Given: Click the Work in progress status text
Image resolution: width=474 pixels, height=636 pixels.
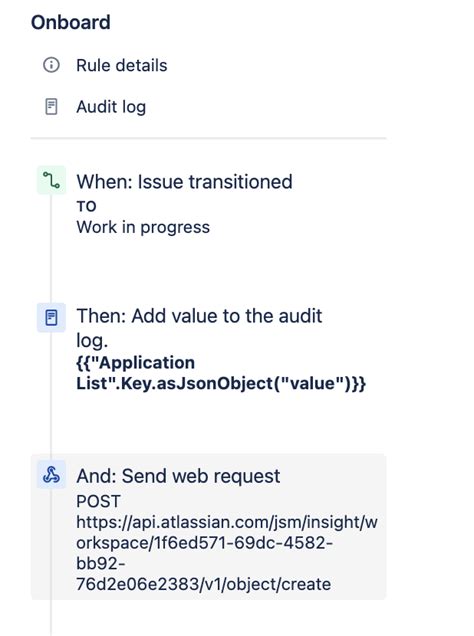Looking at the screenshot, I should pyautogui.click(x=143, y=228).
